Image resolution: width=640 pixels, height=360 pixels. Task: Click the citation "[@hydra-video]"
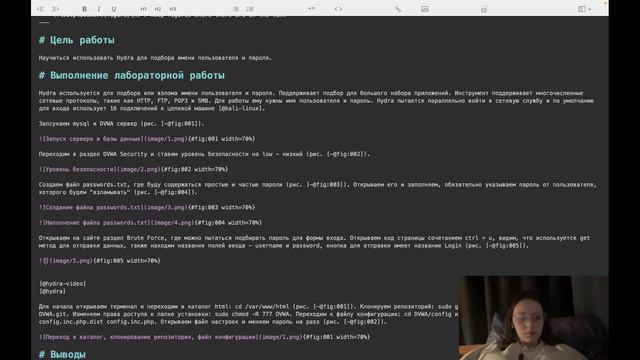click(x=62, y=284)
